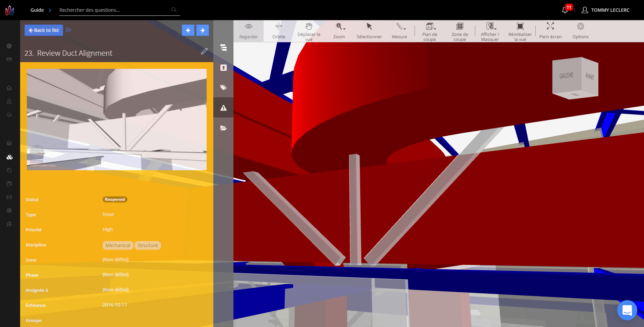Click the Échéance date 2016-10-17
The width and height of the screenshot is (644, 327).
(x=115, y=305)
